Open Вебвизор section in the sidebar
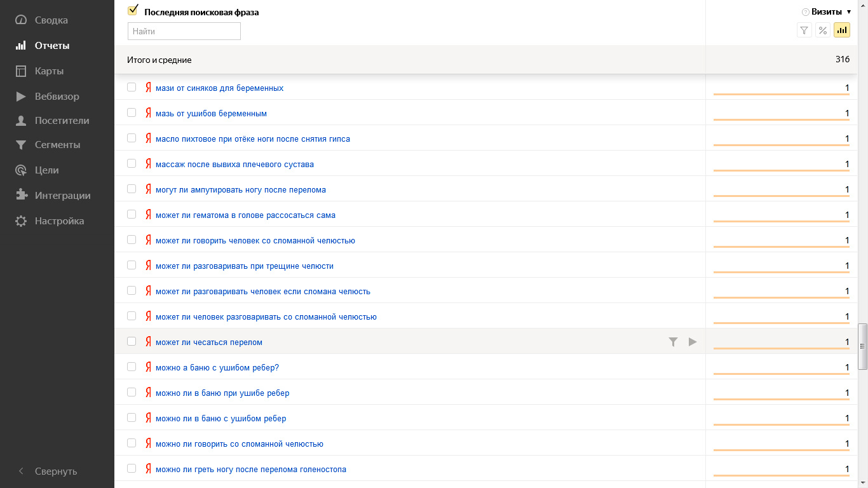Screen dimensions: 868x488 pos(57,97)
